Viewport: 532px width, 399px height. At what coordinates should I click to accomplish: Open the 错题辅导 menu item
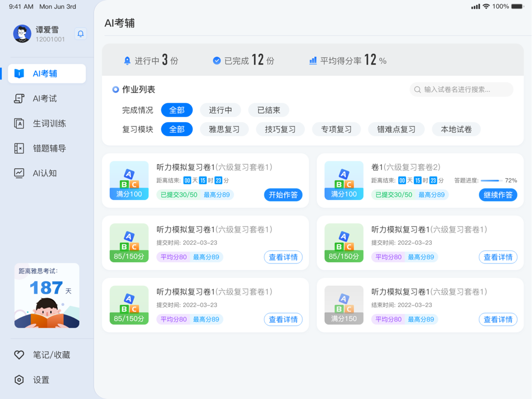(x=47, y=149)
